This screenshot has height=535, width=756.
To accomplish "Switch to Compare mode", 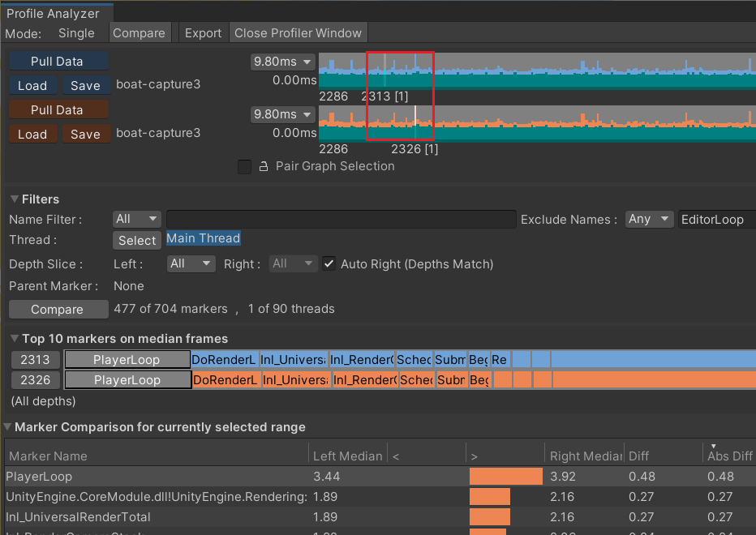I will 140,32.
